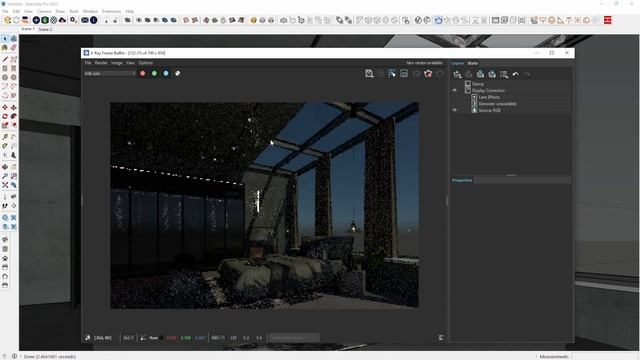Toggle the Source RGB layer visibility
Image resolution: width=640 pixels, height=360 pixels.
tap(455, 110)
